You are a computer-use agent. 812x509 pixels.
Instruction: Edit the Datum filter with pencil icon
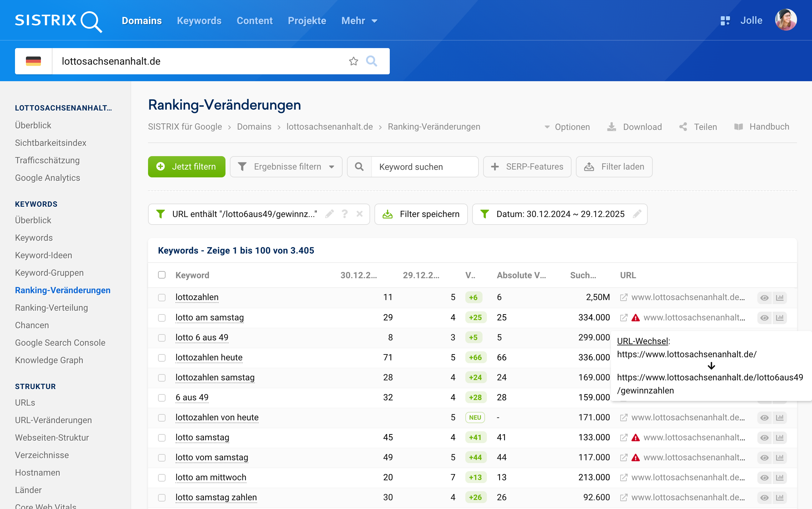point(637,214)
